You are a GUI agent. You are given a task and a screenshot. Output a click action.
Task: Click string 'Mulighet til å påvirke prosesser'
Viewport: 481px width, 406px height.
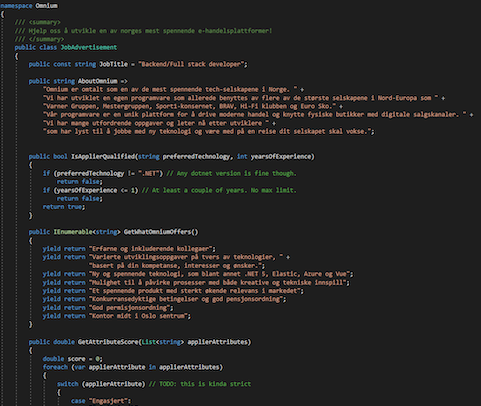pos(218,282)
